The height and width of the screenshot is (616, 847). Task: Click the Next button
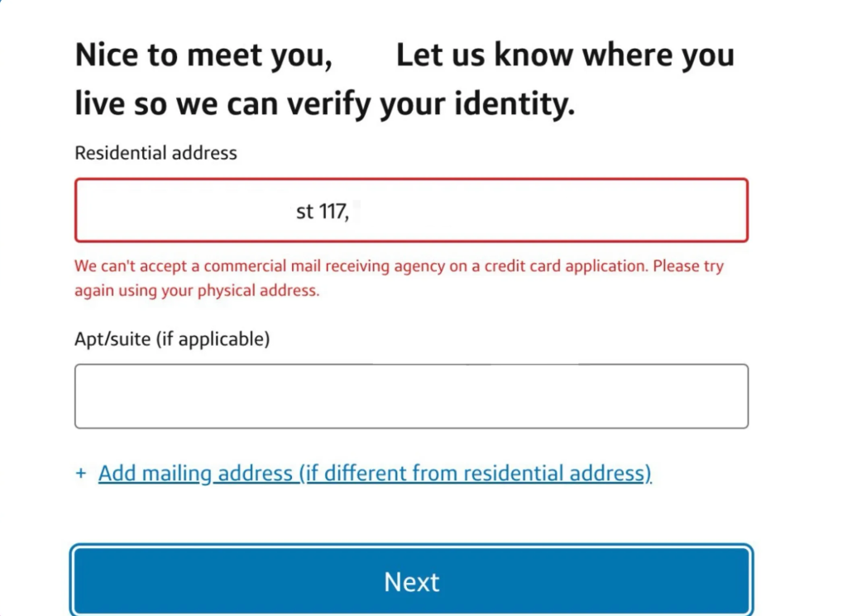412,581
